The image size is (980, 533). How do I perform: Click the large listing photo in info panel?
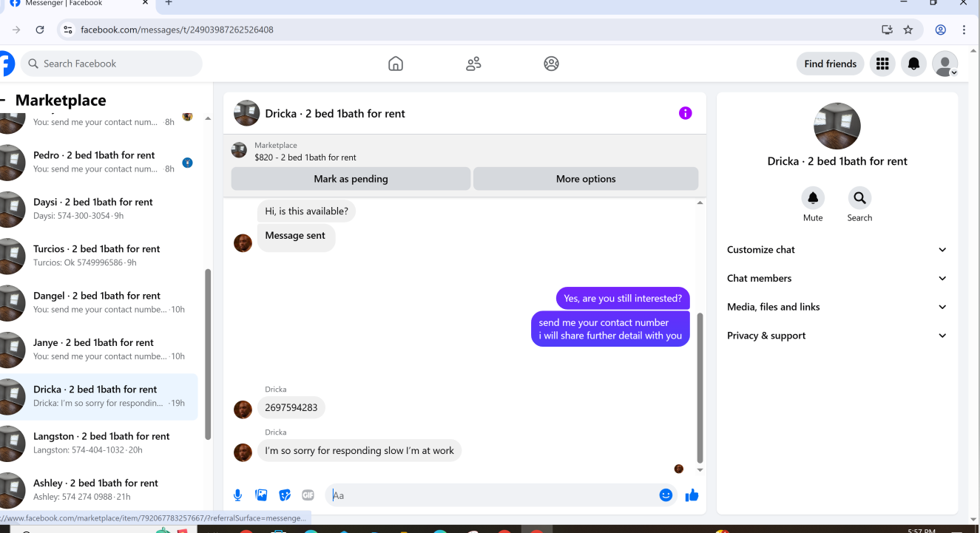coord(837,126)
